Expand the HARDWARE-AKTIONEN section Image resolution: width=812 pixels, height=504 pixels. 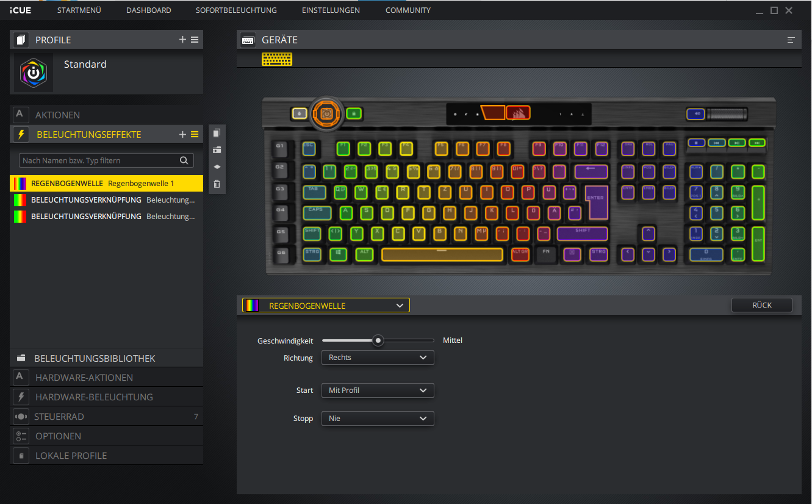pos(106,378)
